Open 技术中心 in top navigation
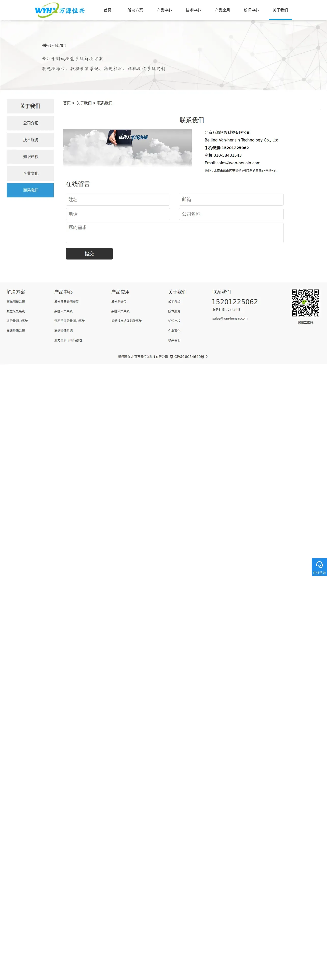Screen dimensions: 327x980 coord(193,10)
